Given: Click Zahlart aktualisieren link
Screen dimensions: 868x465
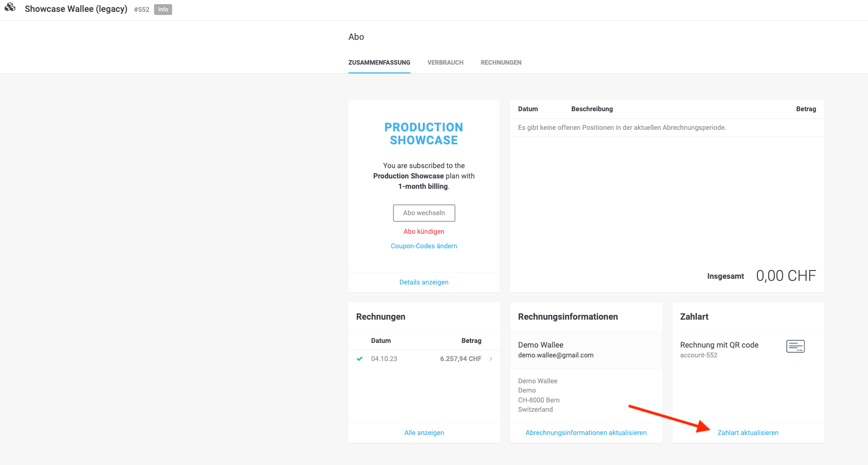Looking at the screenshot, I should click(748, 432).
